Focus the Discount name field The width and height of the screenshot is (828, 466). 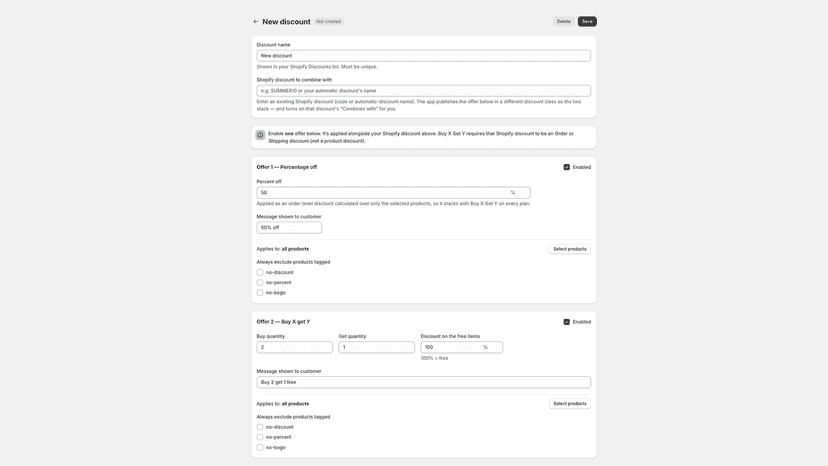point(424,55)
